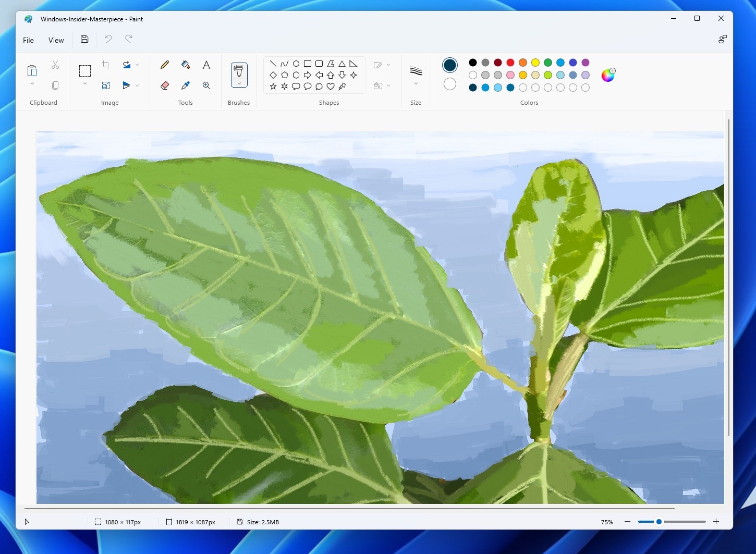Select the Pencil tool
The width and height of the screenshot is (756, 554).
165,65
